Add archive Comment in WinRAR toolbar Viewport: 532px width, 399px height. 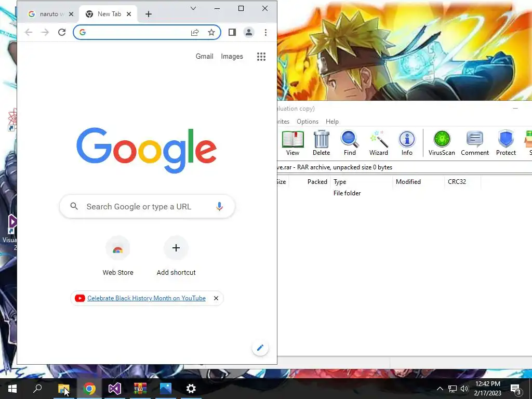point(475,143)
